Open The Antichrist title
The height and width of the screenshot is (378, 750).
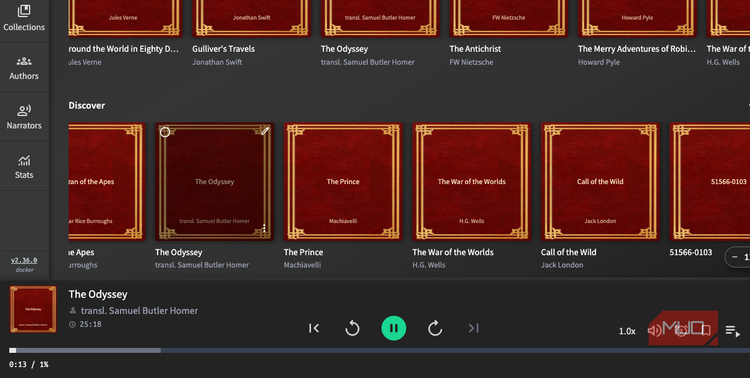475,49
